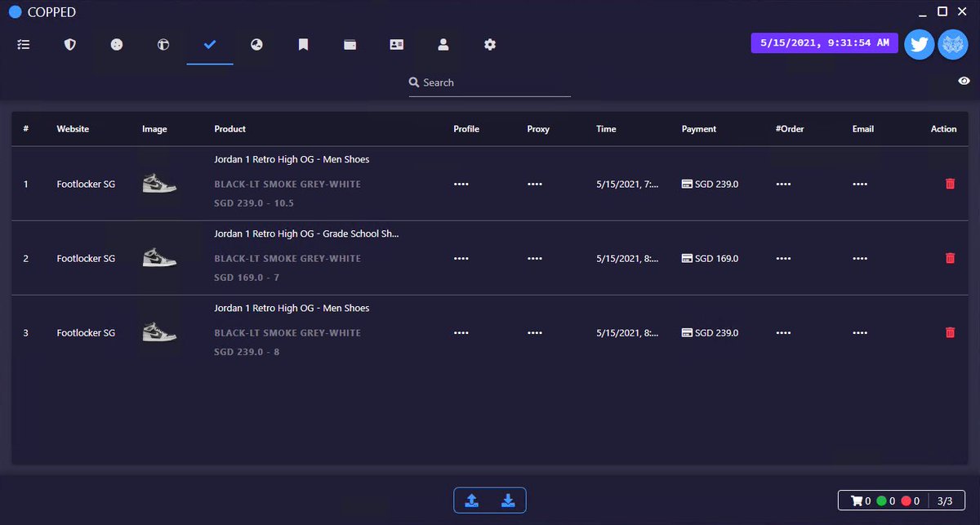980x525 pixels.
Task: Click Footlocker SG in row 2
Action: click(x=86, y=258)
